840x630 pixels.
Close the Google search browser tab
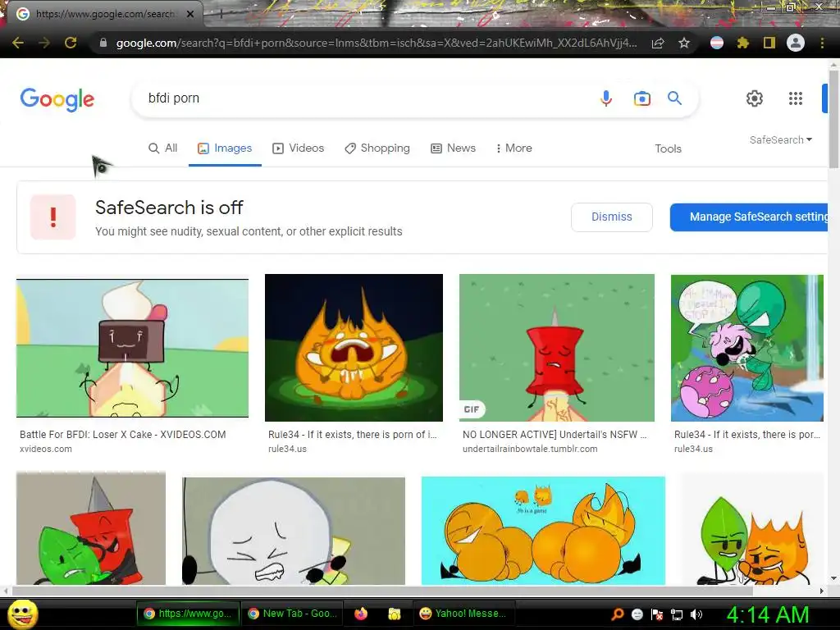tap(190, 14)
